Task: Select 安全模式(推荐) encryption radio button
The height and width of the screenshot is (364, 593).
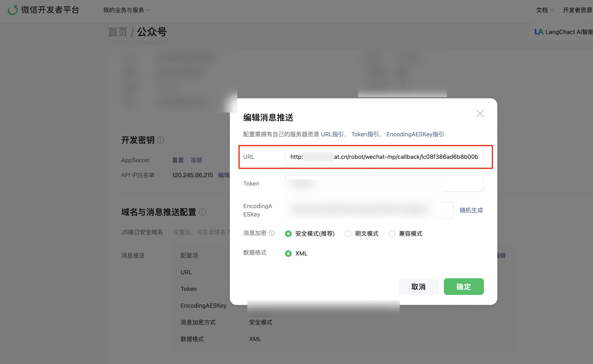Action: 288,234
